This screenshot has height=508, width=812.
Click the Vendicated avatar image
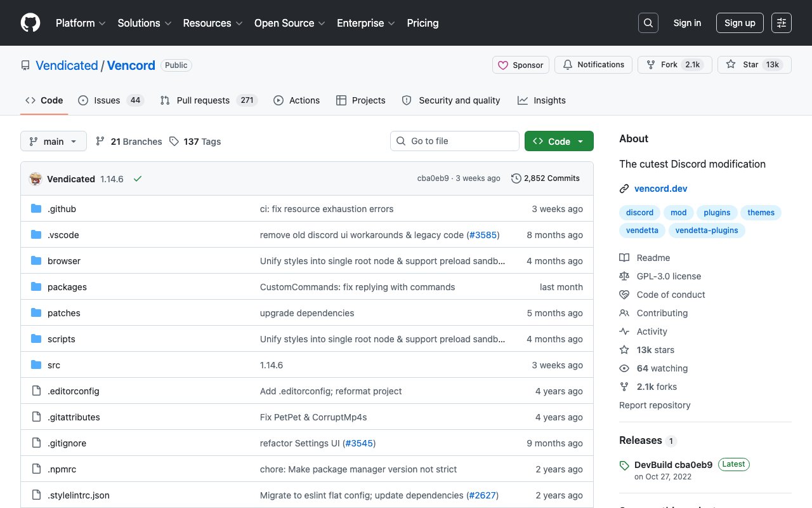click(x=36, y=179)
